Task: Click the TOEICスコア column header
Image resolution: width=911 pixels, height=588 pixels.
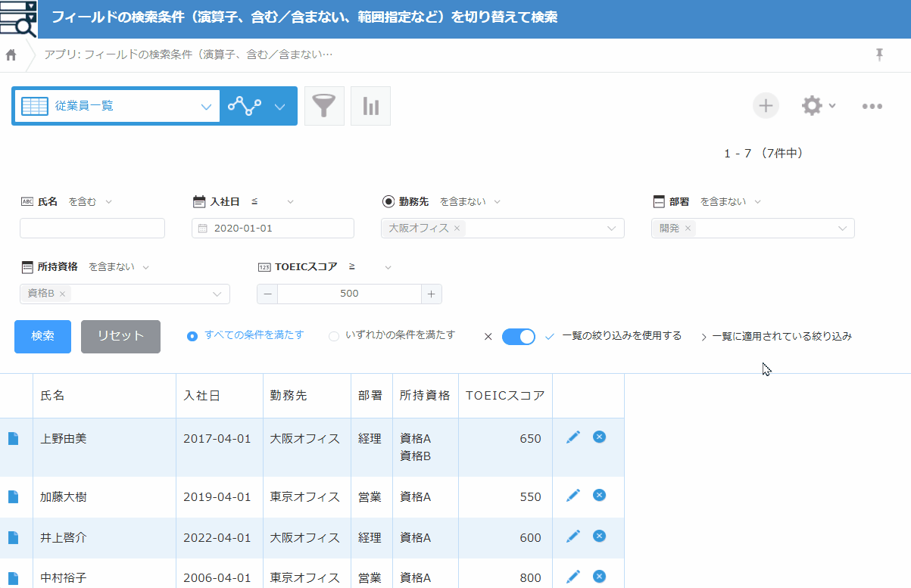Action: click(x=505, y=396)
